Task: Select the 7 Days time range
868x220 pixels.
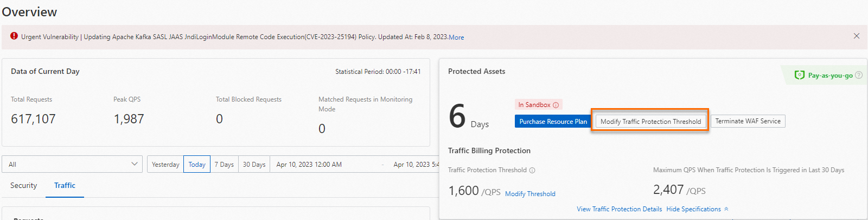Action: point(224,164)
